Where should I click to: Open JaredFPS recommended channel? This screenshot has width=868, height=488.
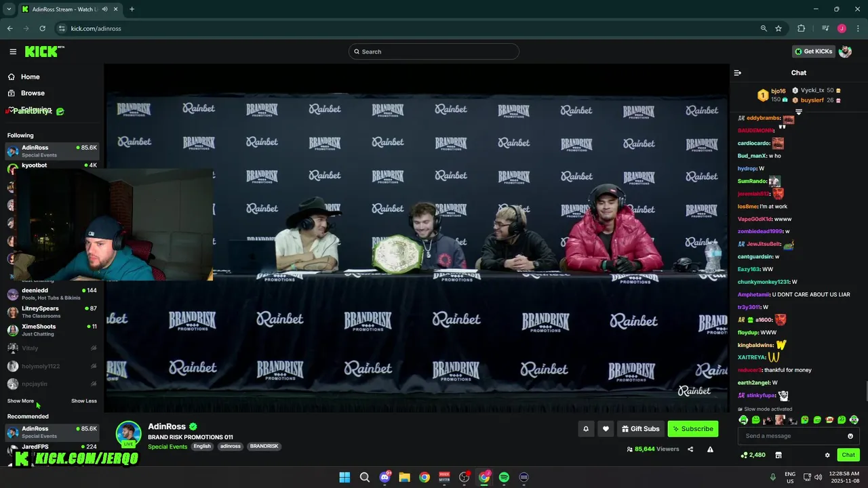pos(53,449)
